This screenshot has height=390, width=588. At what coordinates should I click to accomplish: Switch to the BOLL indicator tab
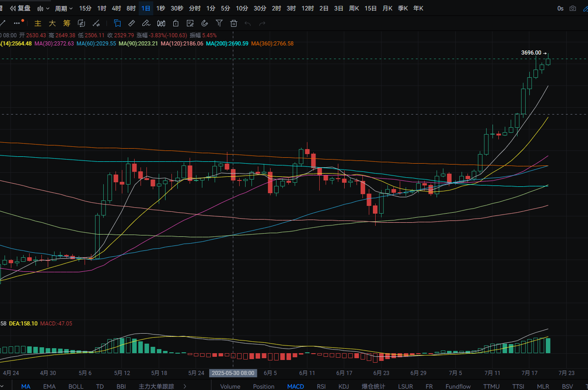pos(76,386)
